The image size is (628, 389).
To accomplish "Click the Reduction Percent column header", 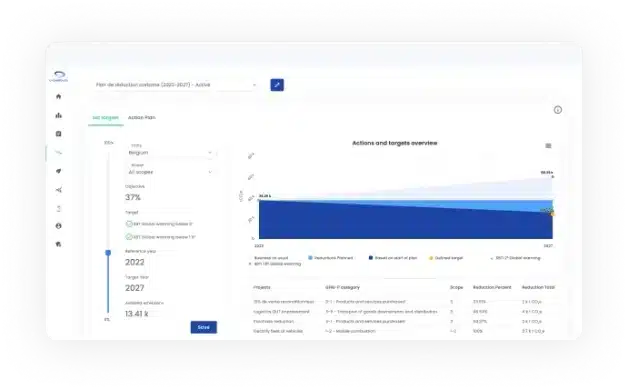I will click(492, 287).
